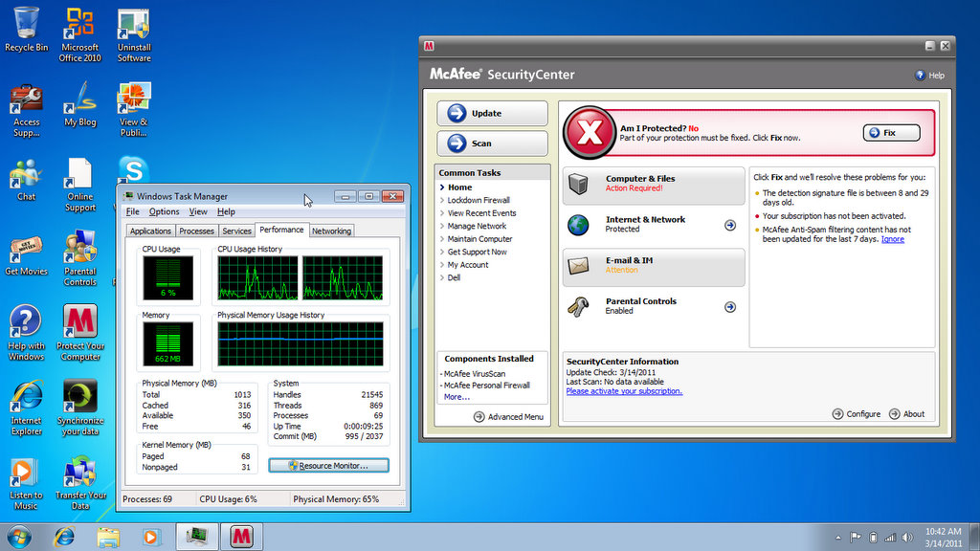Open the McAfee Advanced Menu
The height and width of the screenshot is (551, 980).
pos(508,417)
